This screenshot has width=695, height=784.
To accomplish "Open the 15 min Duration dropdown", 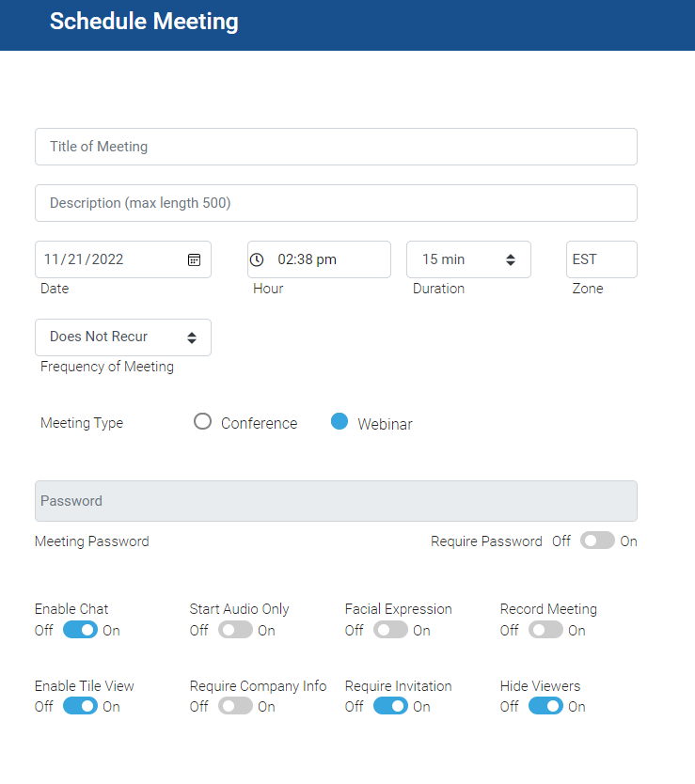I will [468, 259].
